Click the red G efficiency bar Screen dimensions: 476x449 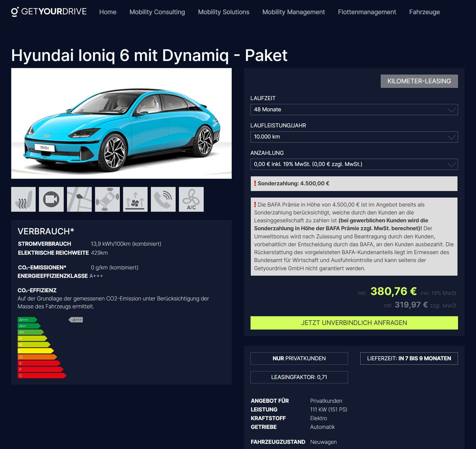(42, 376)
